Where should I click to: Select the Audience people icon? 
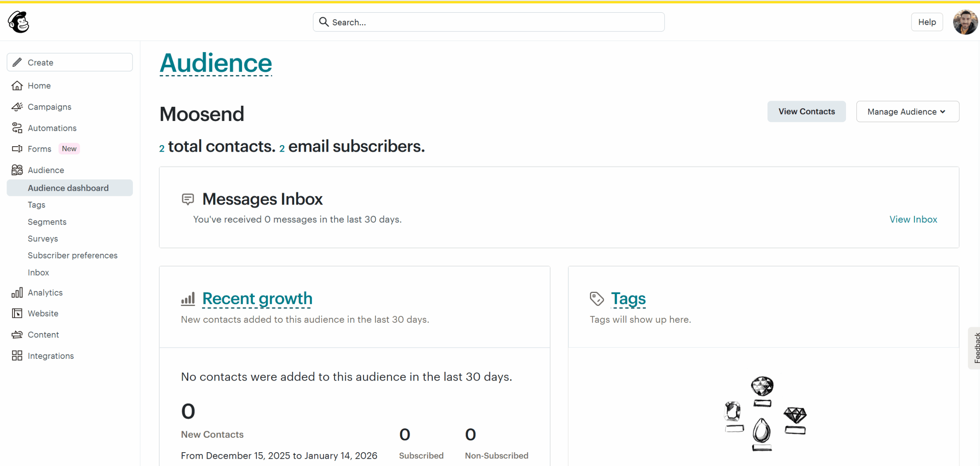[17, 170]
